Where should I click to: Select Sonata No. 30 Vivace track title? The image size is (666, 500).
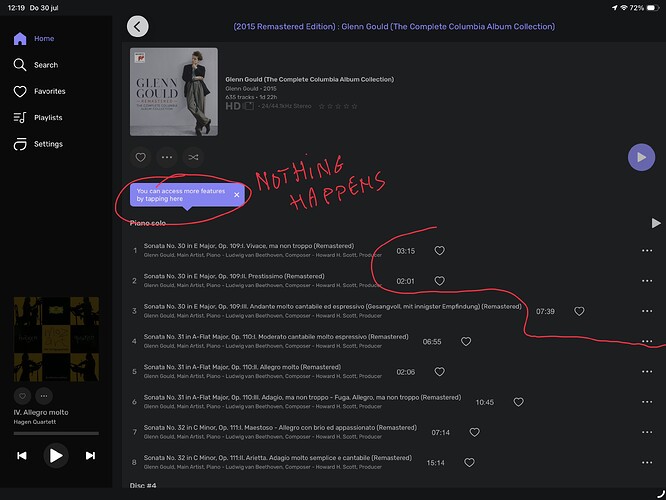[248, 246]
